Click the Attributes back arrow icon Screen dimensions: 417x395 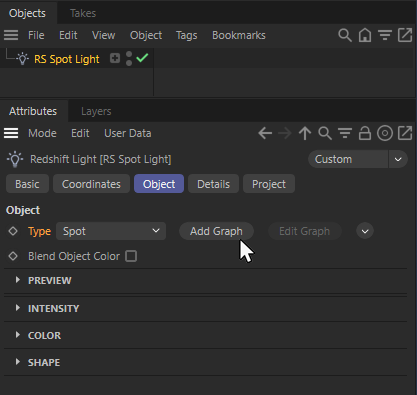click(265, 133)
